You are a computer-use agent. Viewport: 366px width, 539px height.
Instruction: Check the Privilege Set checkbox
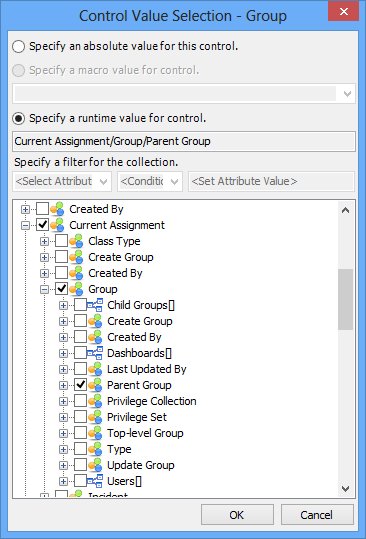(80, 417)
